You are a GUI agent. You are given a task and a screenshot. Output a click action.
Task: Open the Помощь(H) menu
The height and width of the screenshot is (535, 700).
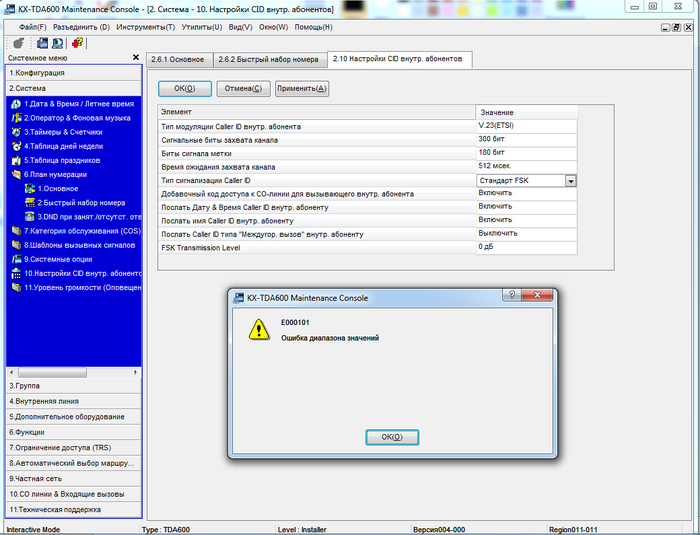(x=313, y=27)
